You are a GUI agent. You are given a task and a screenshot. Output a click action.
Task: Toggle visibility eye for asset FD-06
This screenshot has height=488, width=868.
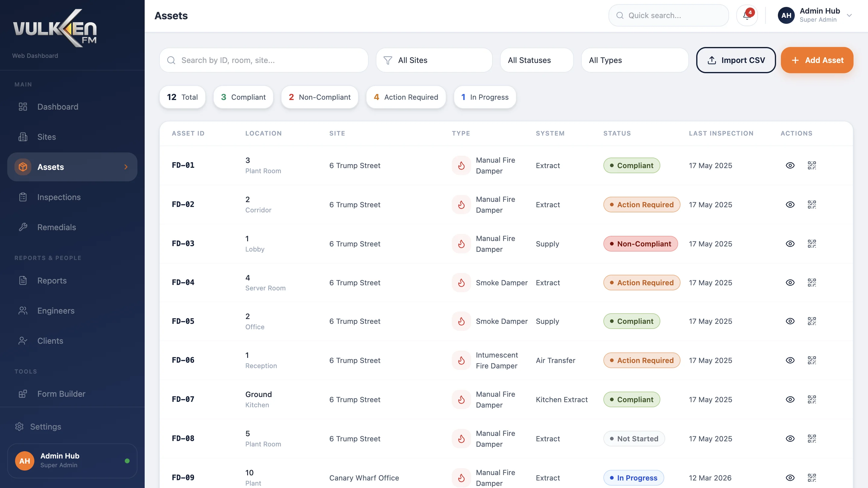click(790, 360)
